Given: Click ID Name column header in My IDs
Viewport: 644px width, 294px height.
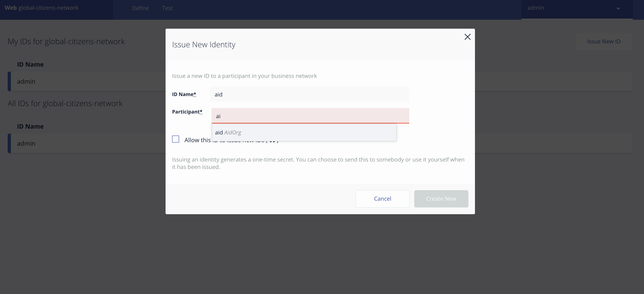Looking at the screenshot, I should (x=30, y=65).
